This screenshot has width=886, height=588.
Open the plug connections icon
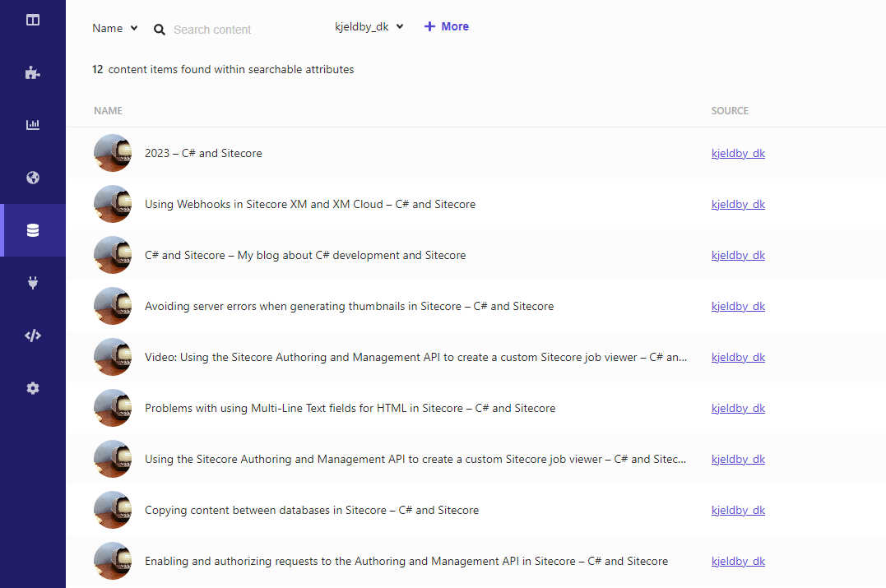click(33, 282)
